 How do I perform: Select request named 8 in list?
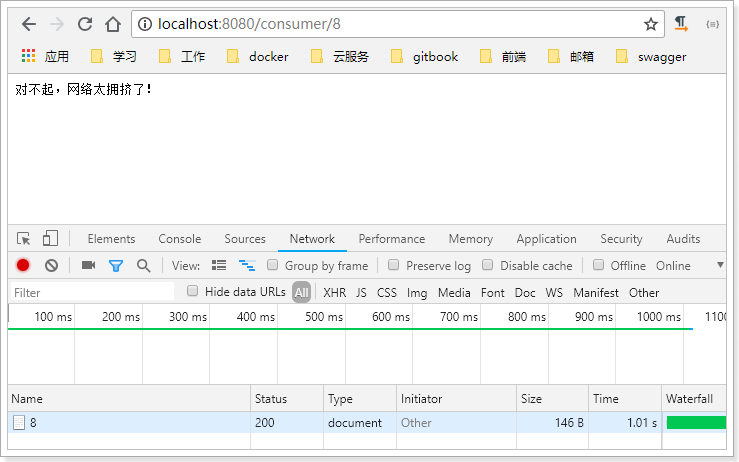point(33,423)
